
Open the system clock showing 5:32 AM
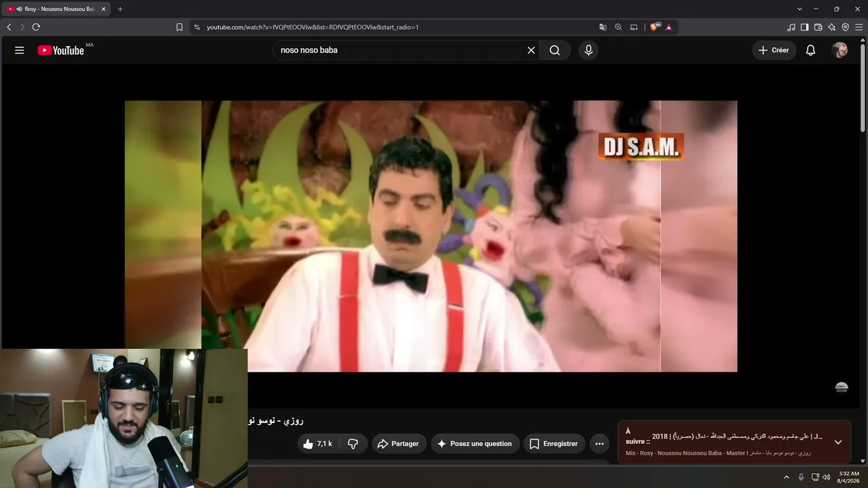click(x=849, y=477)
